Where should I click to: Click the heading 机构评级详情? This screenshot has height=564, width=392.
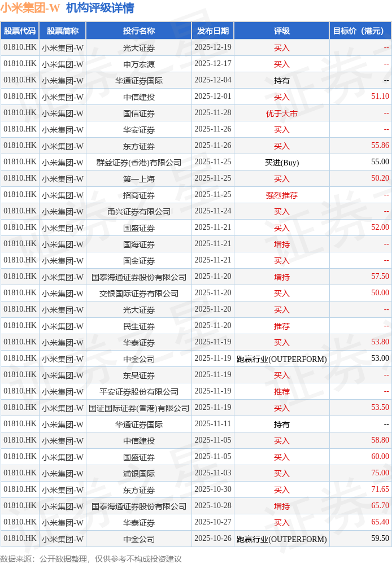(x=101, y=8)
